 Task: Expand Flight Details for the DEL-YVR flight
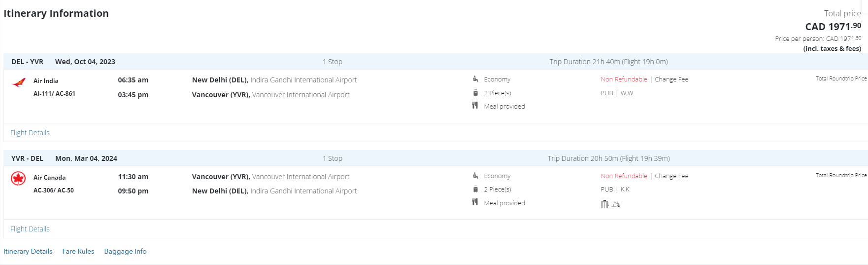click(x=30, y=133)
